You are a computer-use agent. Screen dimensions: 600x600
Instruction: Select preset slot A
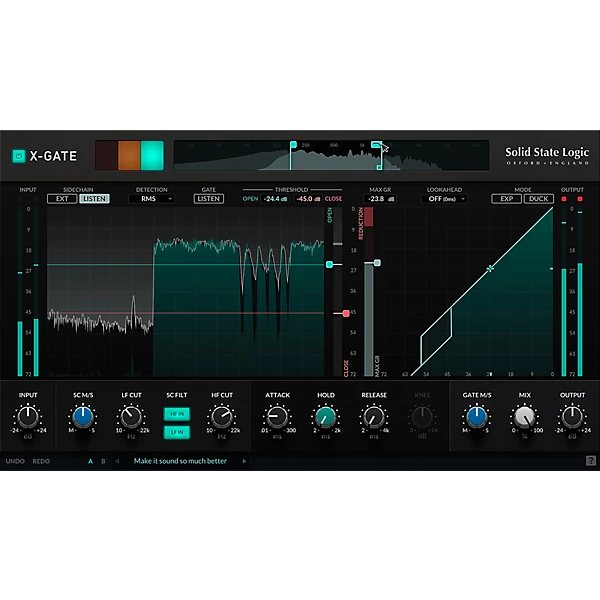coord(90,461)
